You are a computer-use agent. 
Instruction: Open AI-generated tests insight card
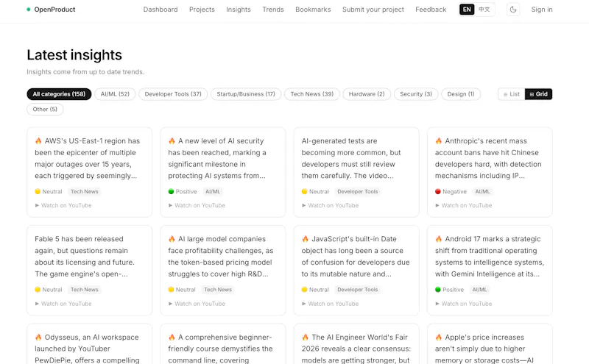(356, 172)
